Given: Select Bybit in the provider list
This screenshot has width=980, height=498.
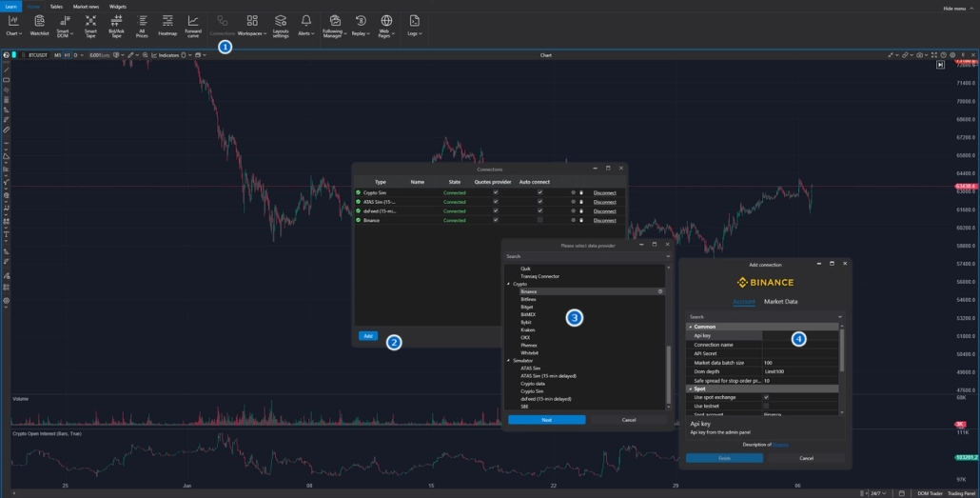Looking at the screenshot, I should [x=526, y=322].
